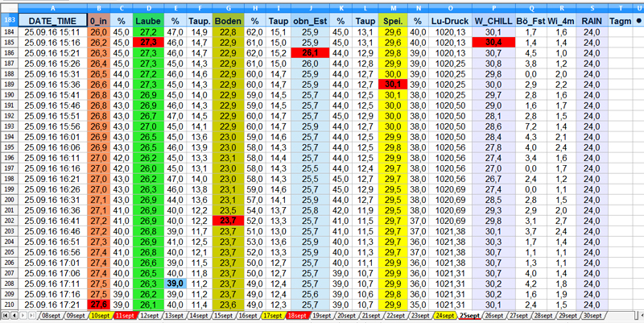Select the red 27,3 Laube cell
This screenshot has height=323, width=644.
pos(148,43)
